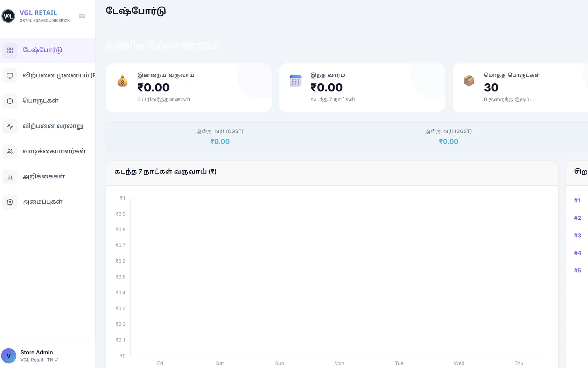Select rank #3 in top list
Screen dimensions: 588x368
coord(577,236)
